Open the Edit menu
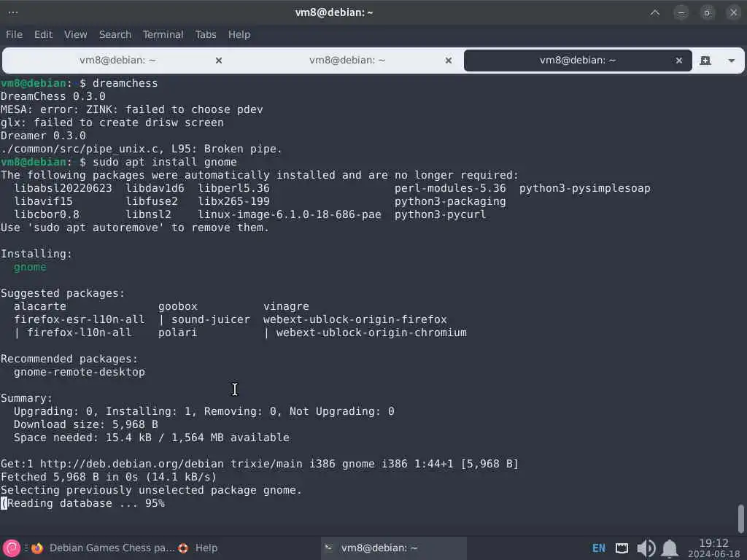The width and height of the screenshot is (747, 560). pos(43,34)
